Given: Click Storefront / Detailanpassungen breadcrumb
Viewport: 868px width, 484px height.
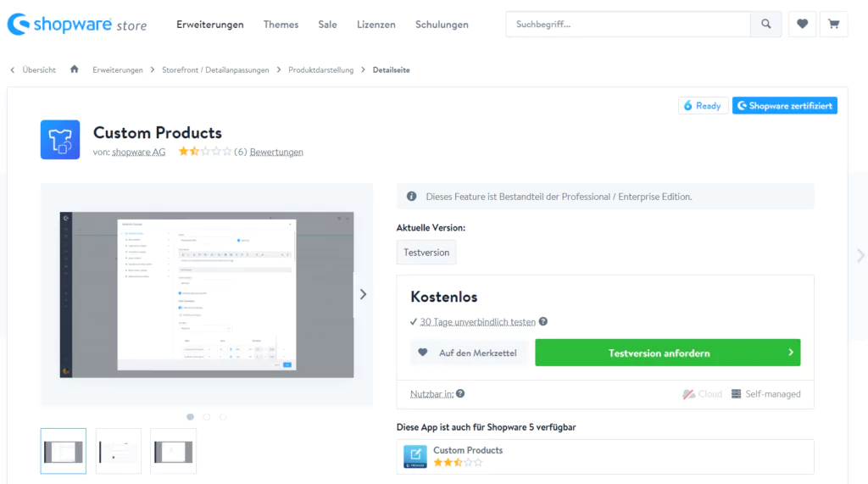Looking at the screenshot, I should [x=215, y=70].
